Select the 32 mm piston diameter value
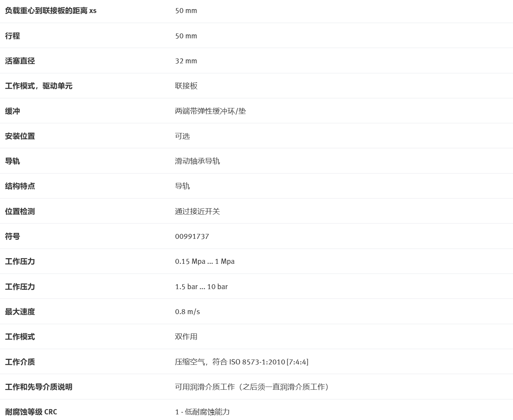Viewport: 513px width, 420px height. [x=186, y=61]
